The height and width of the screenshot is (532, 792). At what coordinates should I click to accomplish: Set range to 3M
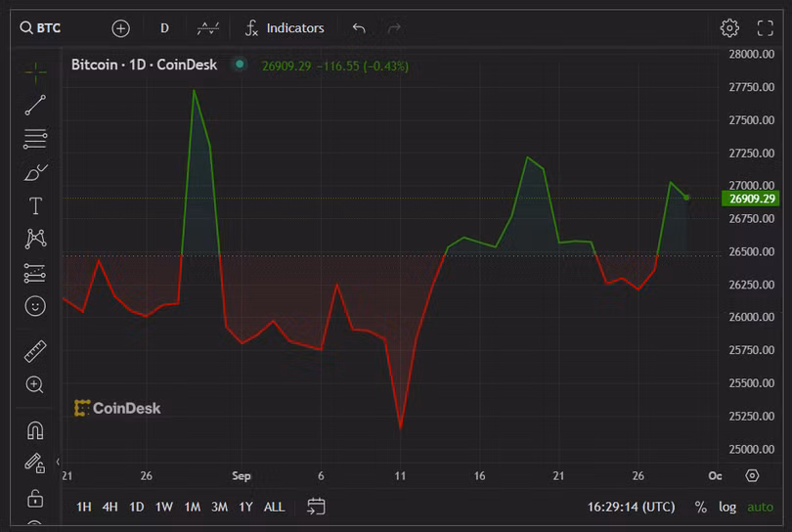[219, 507]
